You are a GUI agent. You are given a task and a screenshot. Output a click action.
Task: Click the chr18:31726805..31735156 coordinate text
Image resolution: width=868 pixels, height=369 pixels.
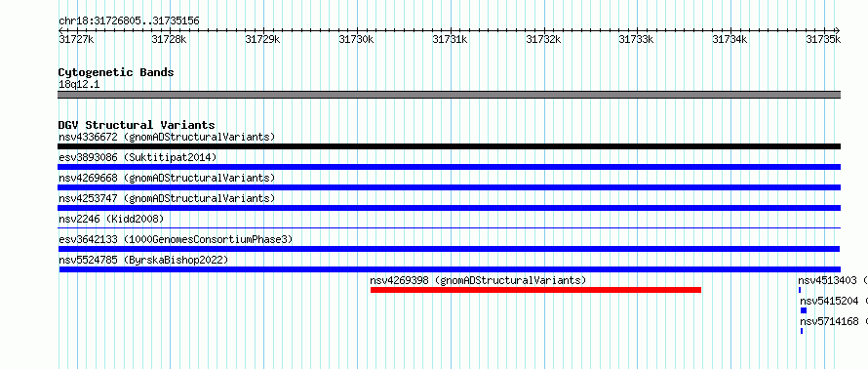click(129, 21)
